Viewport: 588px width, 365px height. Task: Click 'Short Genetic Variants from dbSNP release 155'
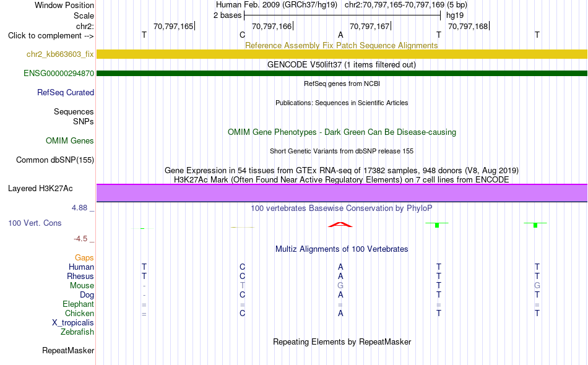coord(342,151)
